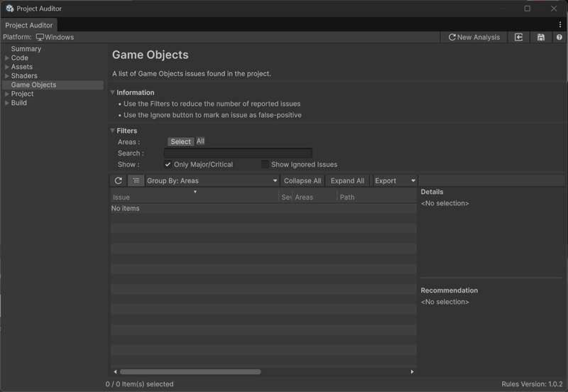Image resolution: width=568 pixels, height=392 pixels.
Task: Click the New Analysis button
Action: (474, 38)
